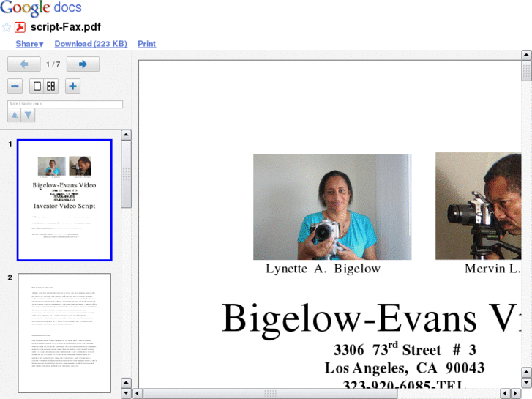Screen dimensions: 532x399
Task: Zoom out with the minus button
Action: (x=15, y=86)
